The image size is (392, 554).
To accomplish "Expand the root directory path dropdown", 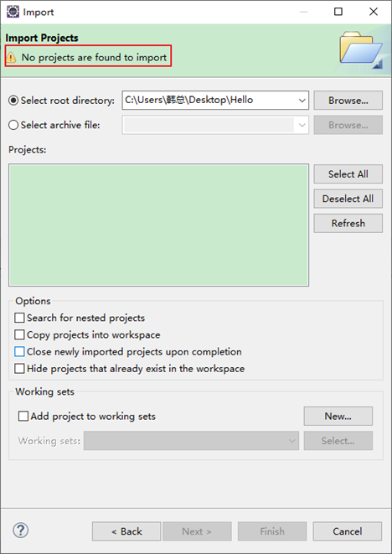I will click(x=302, y=101).
